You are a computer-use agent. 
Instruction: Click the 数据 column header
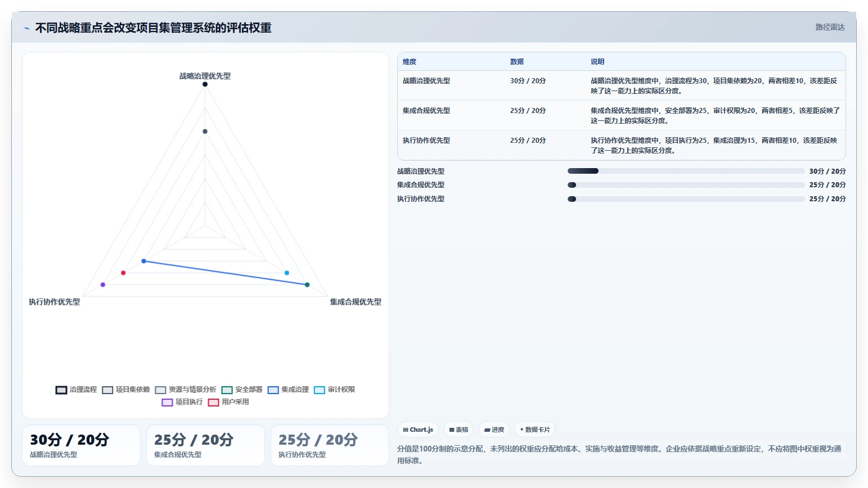pos(517,62)
